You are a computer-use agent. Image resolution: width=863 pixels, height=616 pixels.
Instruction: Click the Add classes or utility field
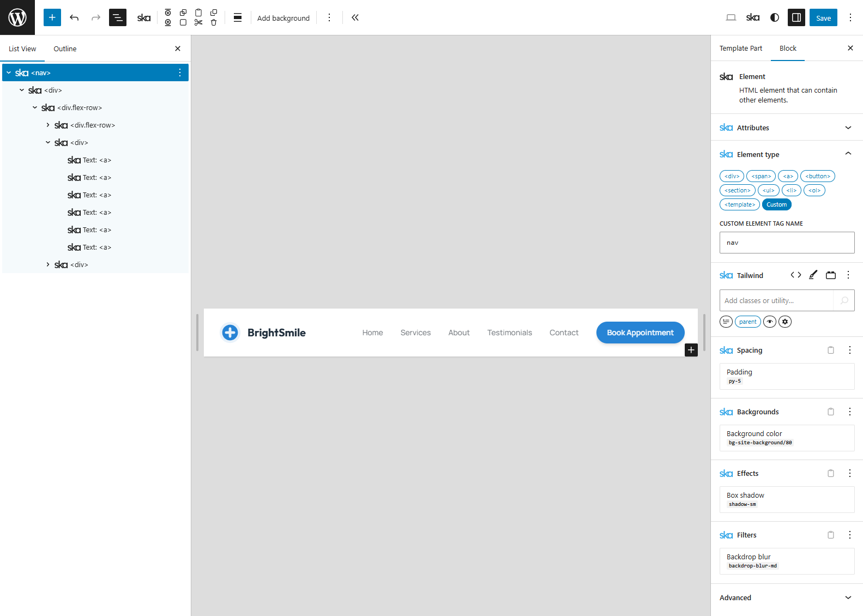(x=776, y=300)
